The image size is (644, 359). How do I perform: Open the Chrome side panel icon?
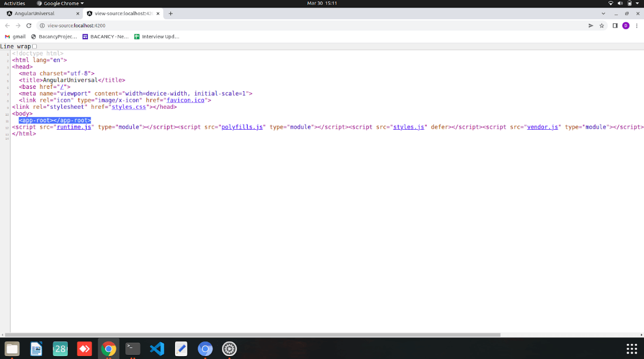[x=615, y=26]
